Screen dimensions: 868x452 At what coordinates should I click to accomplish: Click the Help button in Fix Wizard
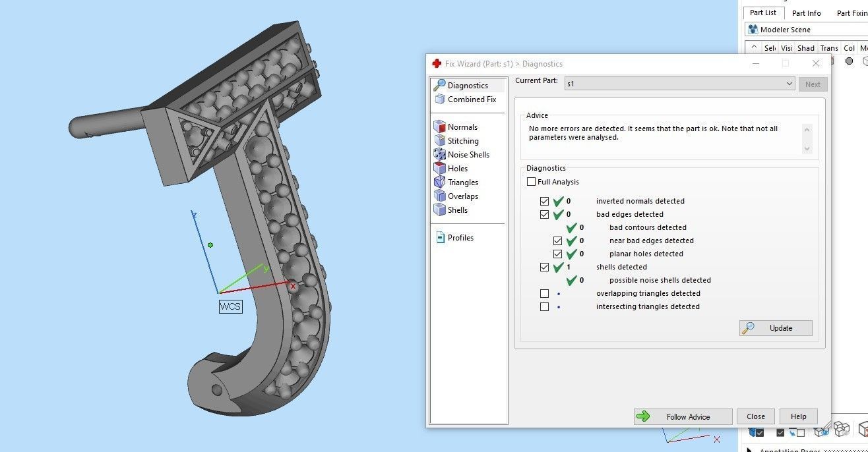point(799,416)
